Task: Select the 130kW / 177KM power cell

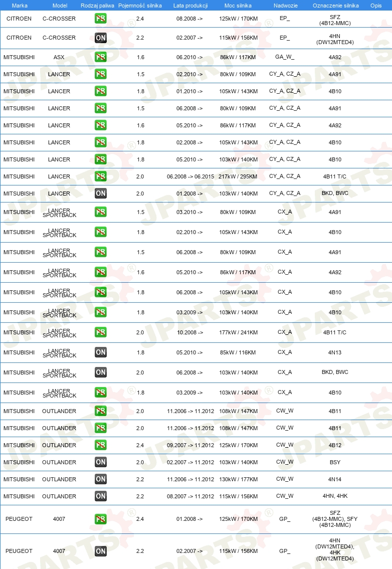Action: click(239, 479)
